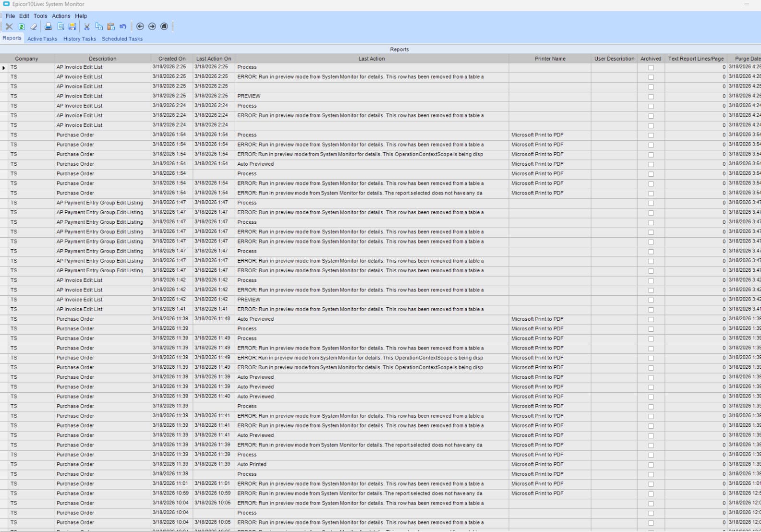Tick Archived for AP Invoice Edit List created 1:41
This screenshot has height=532, width=761.
(x=651, y=310)
